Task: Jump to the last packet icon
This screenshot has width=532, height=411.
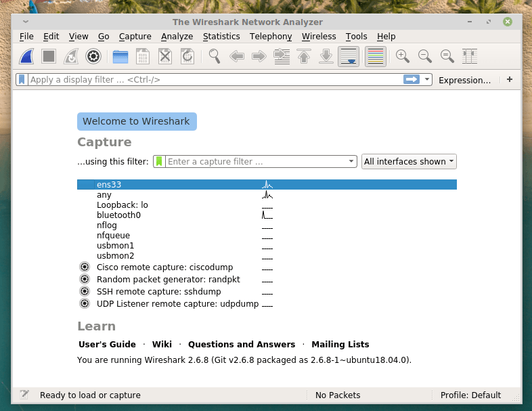Action: tap(326, 56)
